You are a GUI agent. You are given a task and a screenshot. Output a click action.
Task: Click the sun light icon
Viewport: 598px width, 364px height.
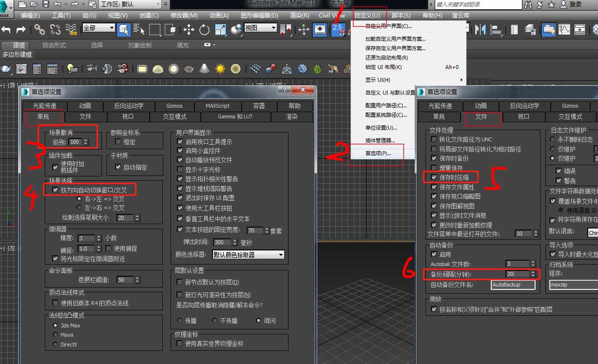220,69
